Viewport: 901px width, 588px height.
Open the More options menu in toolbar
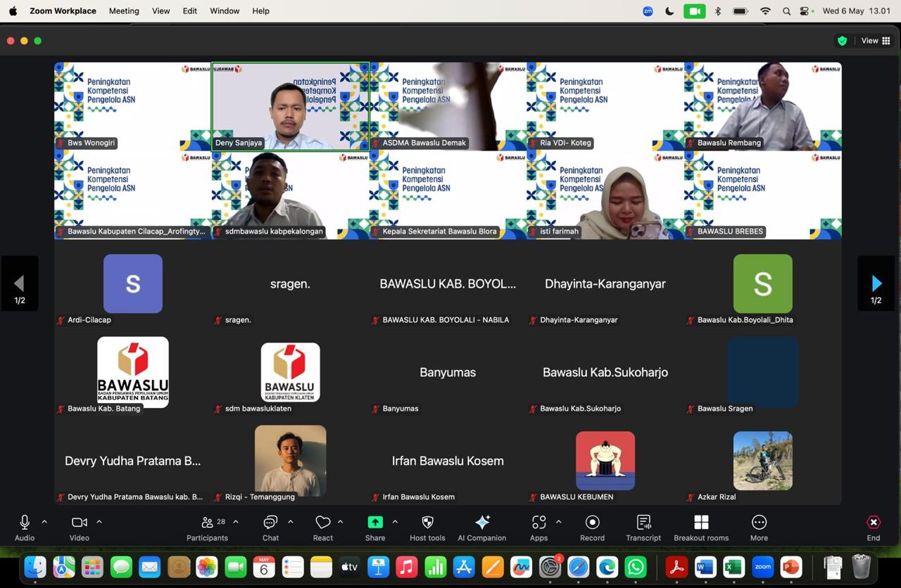[x=759, y=528]
